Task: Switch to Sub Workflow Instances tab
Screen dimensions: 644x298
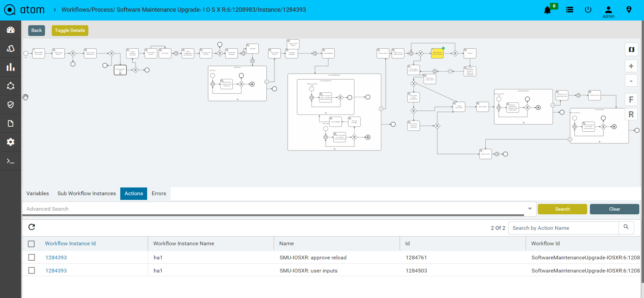Action: (x=87, y=194)
